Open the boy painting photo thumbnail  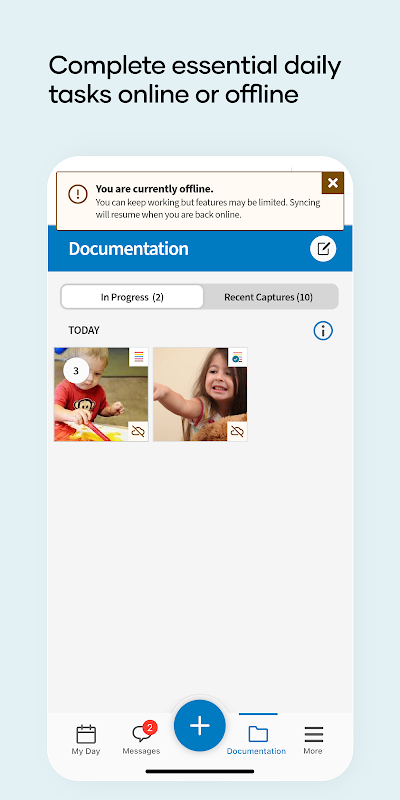pyautogui.click(x=102, y=394)
